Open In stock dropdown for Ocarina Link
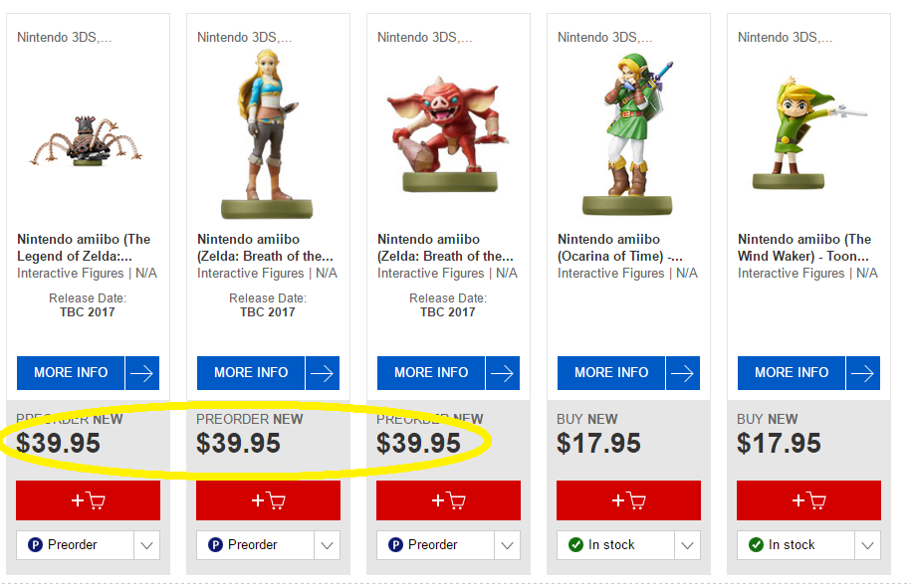This screenshot has height=588, width=911. click(x=687, y=545)
